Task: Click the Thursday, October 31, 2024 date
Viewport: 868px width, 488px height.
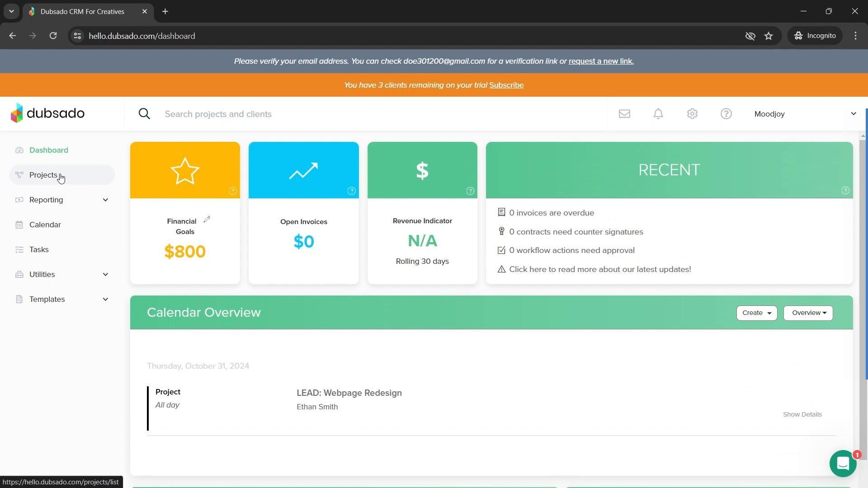Action: 198,366
